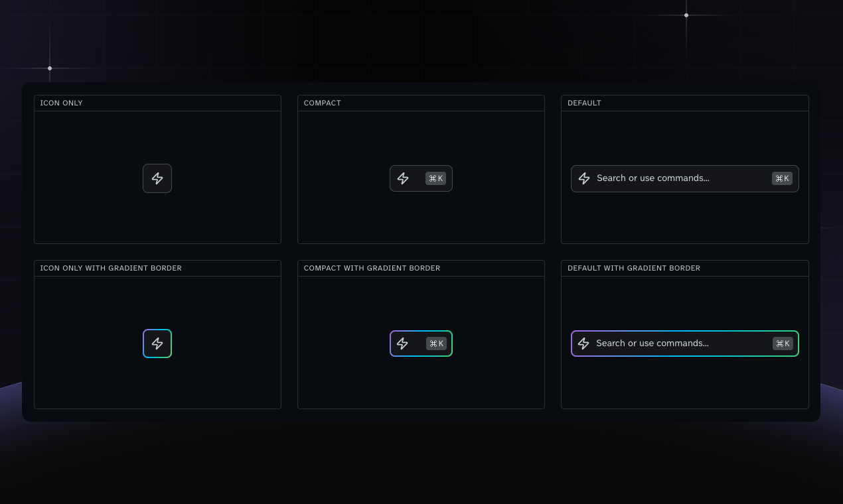Image resolution: width=843 pixels, height=504 pixels.
Task: Click the ⌘K badge in the gradient-bordered search field
Action: tap(782, 343)
